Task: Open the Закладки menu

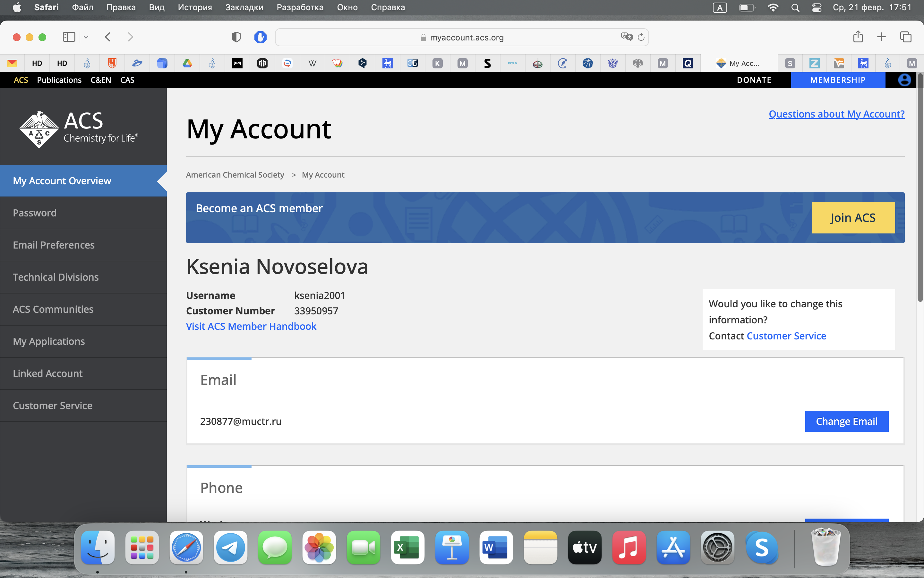Action: [x=244, y=7]
